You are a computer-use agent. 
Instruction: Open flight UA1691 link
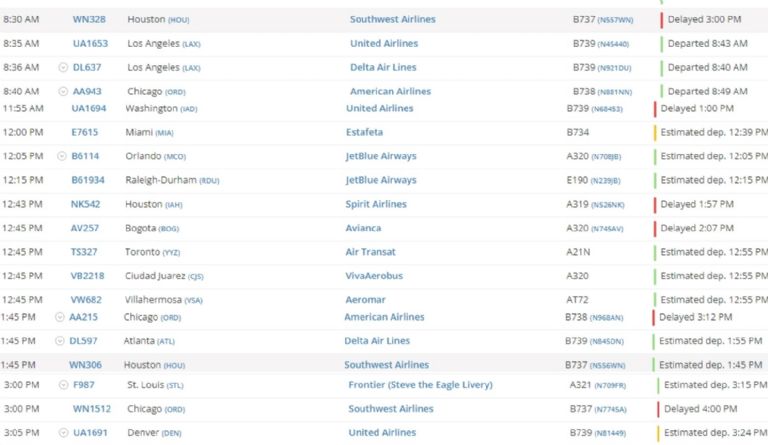click(90, 433)
